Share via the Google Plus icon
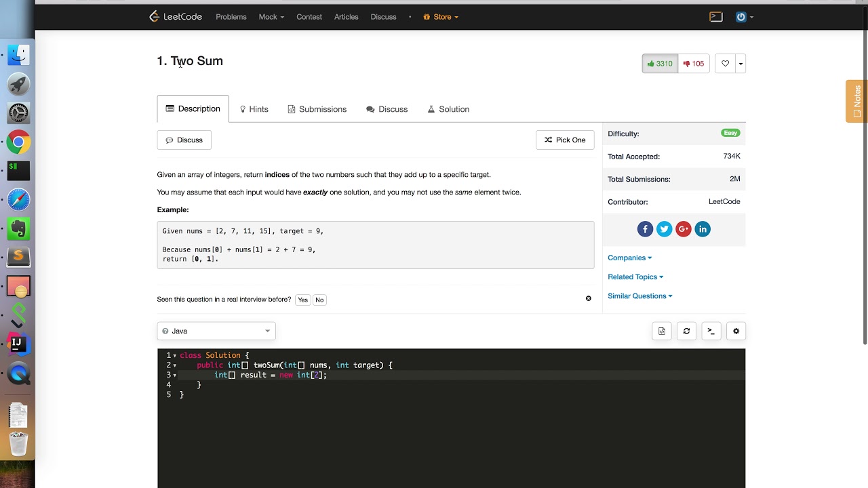868x488 pixels. coord(683,229)
